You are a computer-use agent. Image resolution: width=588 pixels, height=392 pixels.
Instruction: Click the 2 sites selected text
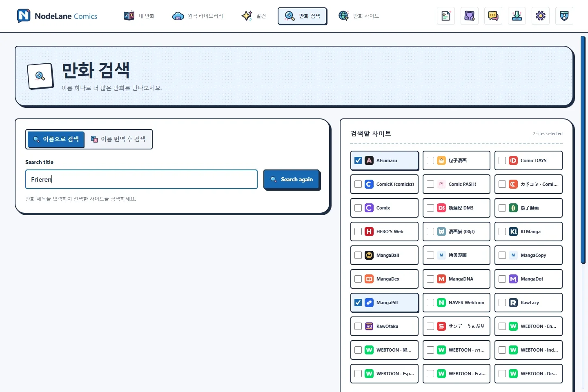(547, 134)
